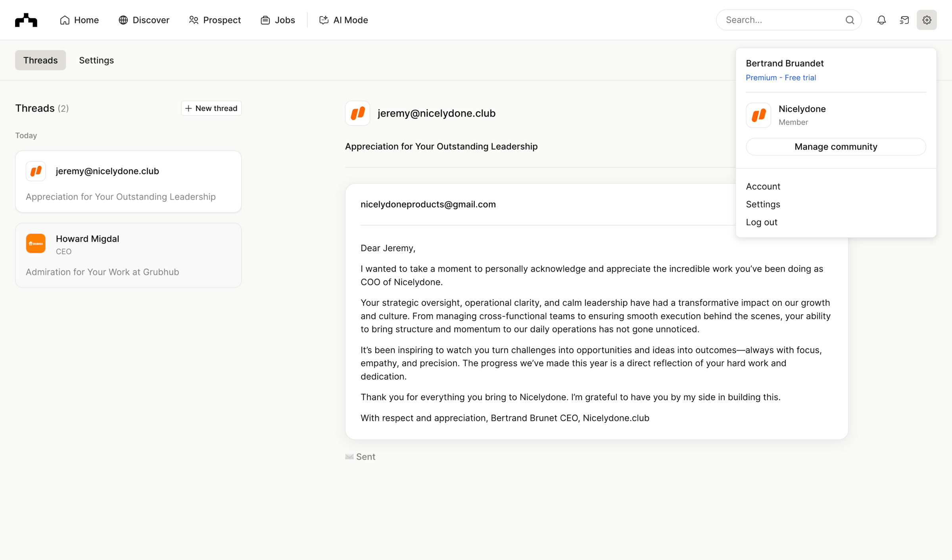This screenshot has width=952, height=560.
Task: Navigate to Jobs
Action: [x=278, y=20]
